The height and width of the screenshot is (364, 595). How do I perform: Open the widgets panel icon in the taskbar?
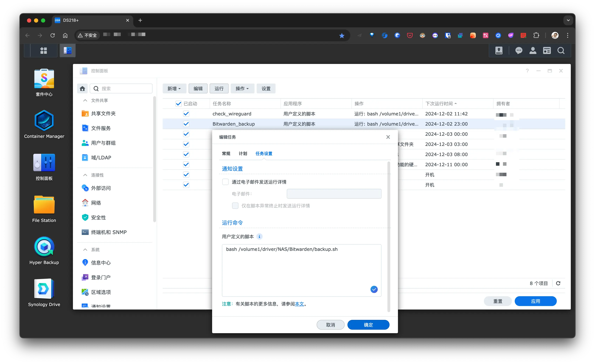[x=547, y=50]
